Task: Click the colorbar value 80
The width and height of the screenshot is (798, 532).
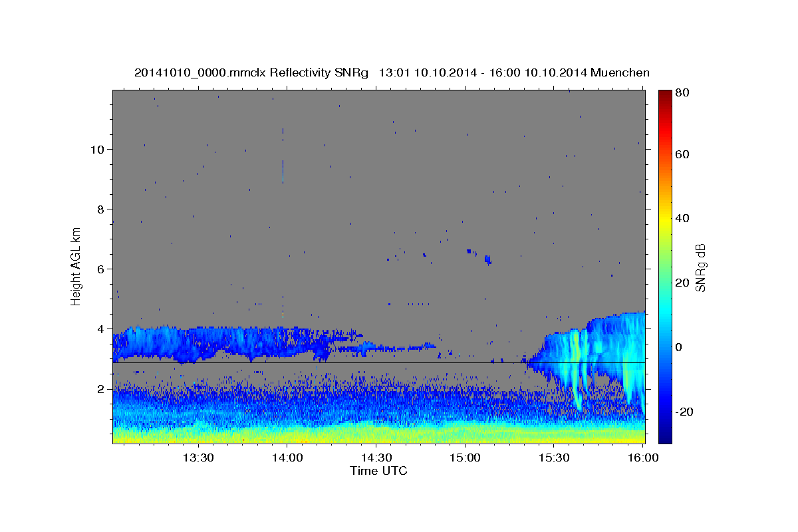Action: pyautogui.click(x=684, y=93)
